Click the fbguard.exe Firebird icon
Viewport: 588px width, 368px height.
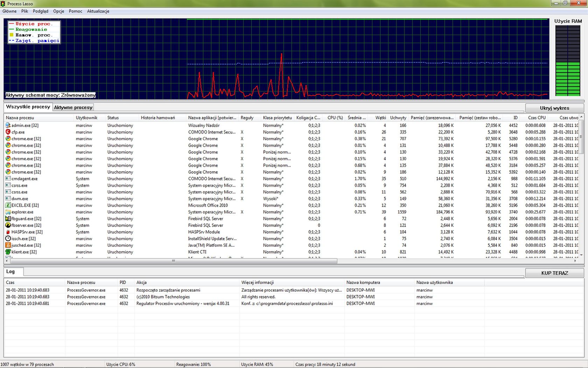pos(8,218)
